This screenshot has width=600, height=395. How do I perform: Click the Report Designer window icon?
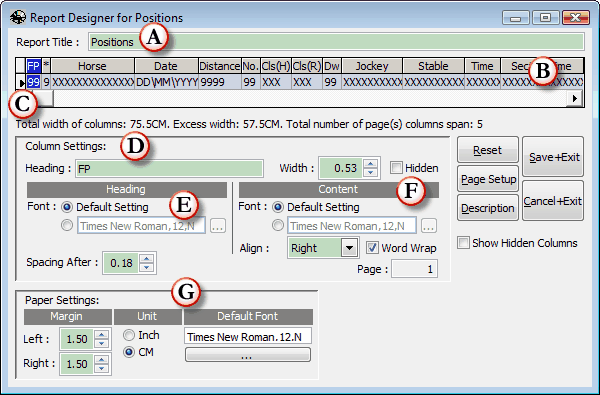(x=18, y=17)
